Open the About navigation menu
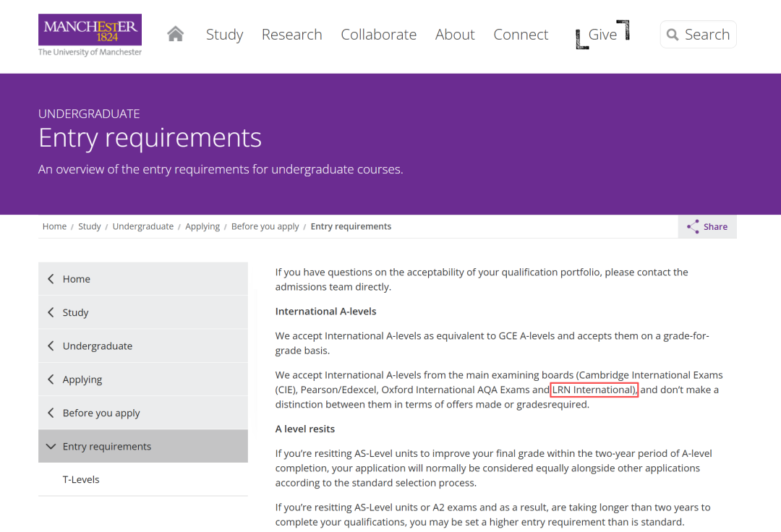This screenshot has height=532, width=781. (x=455, y=35)
